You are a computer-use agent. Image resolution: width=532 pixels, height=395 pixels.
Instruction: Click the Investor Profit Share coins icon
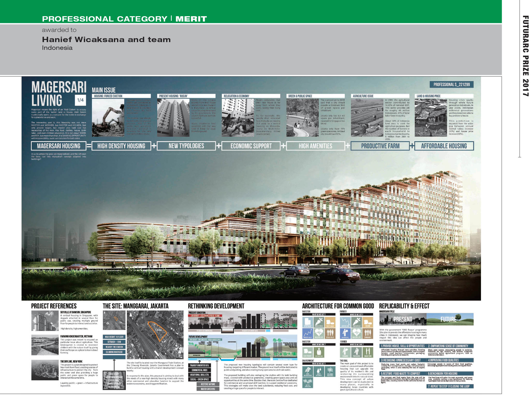[330, 322]
